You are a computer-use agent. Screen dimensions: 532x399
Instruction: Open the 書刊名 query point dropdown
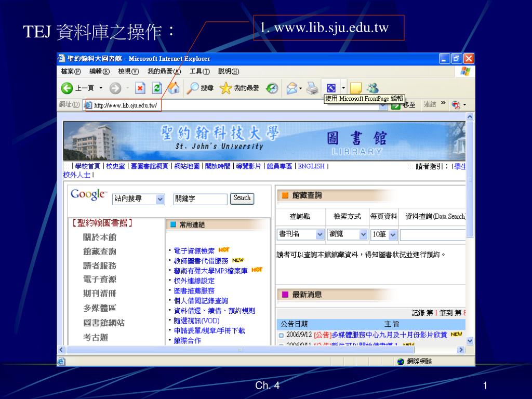(x=320, y=234)
